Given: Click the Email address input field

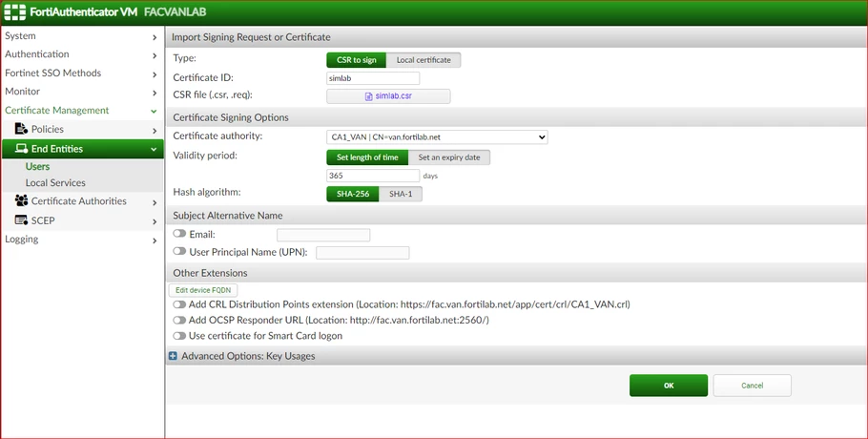Looking at the screenshot, I should click(323, 235).
